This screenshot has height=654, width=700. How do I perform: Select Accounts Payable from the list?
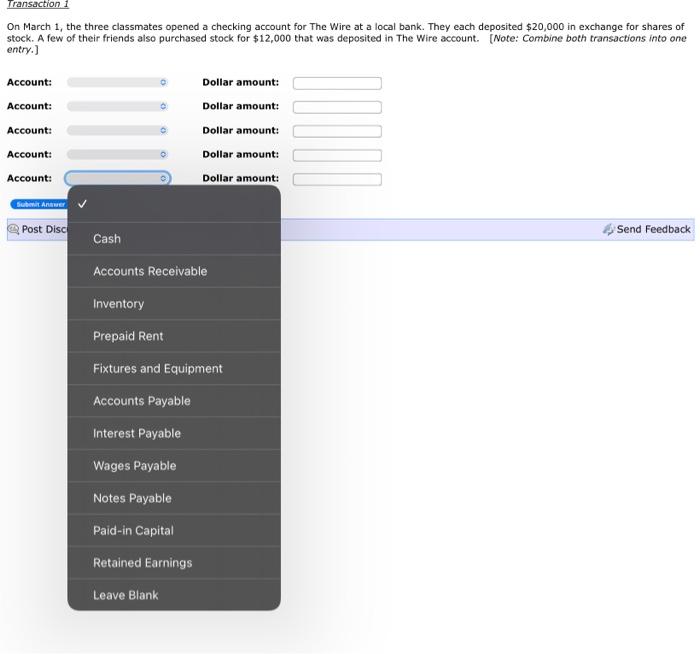pos(174,401)
